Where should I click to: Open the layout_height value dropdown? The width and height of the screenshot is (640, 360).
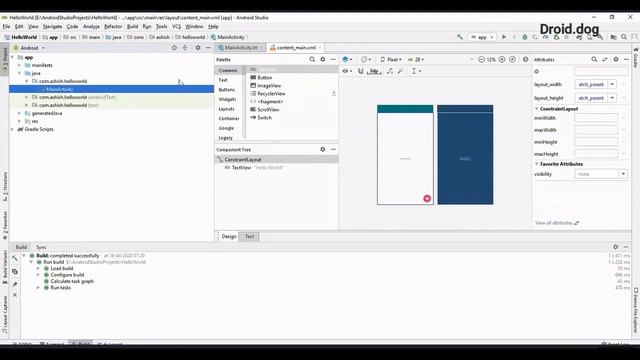point(612,98)
